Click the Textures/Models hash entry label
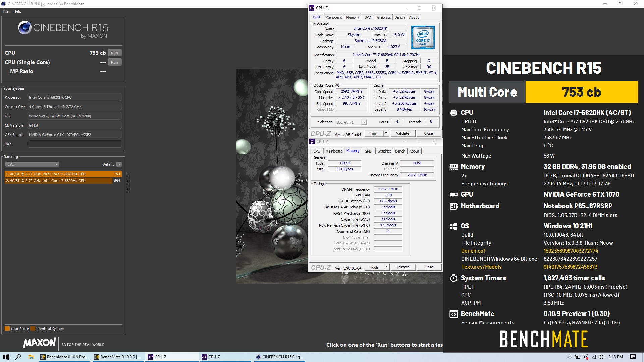 [x=481, y=267]
